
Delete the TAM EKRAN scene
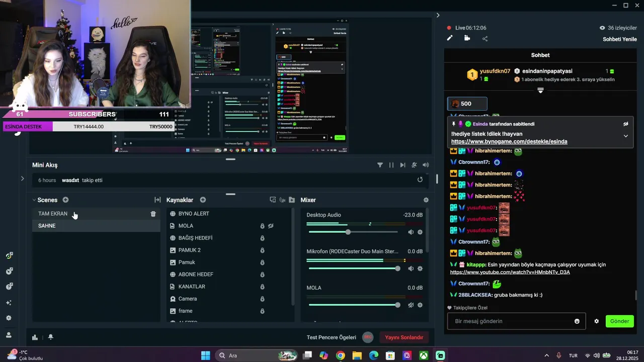pos(153,214)
